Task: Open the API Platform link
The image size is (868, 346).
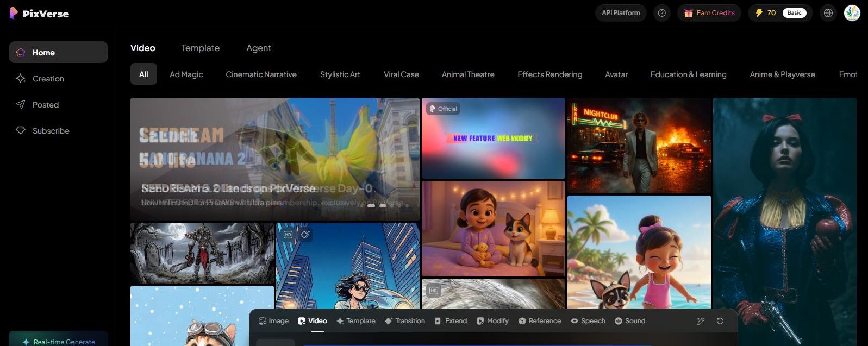Action: coord(620,13)
